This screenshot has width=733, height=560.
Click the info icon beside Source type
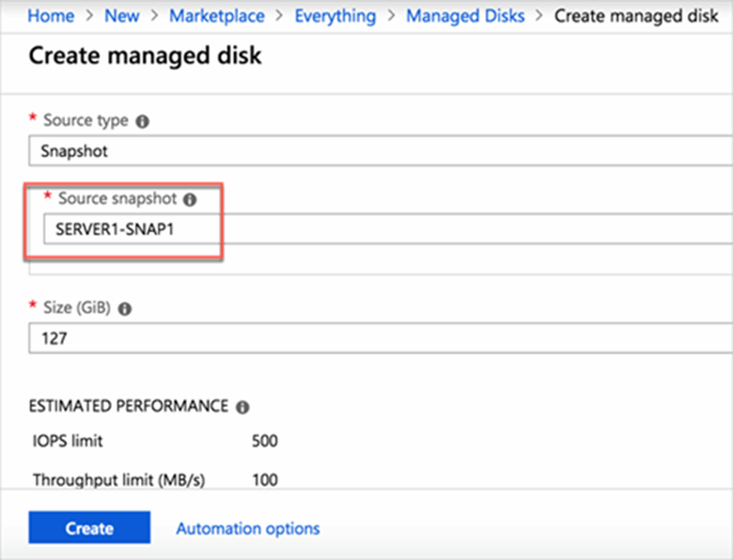pos(142,121)
